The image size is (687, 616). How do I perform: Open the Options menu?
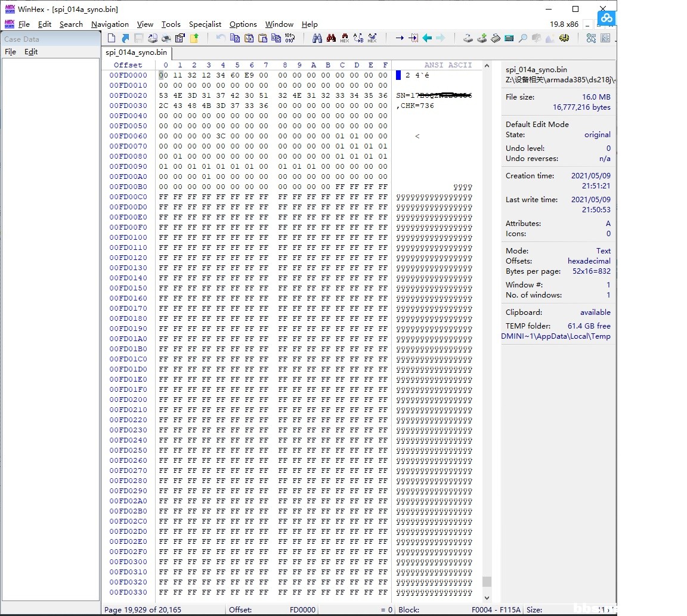point(243,24)
